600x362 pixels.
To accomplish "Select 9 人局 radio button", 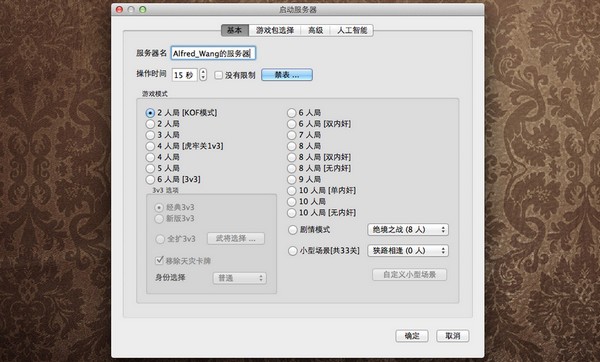I will pyautogui.click(x=292, y=179).
